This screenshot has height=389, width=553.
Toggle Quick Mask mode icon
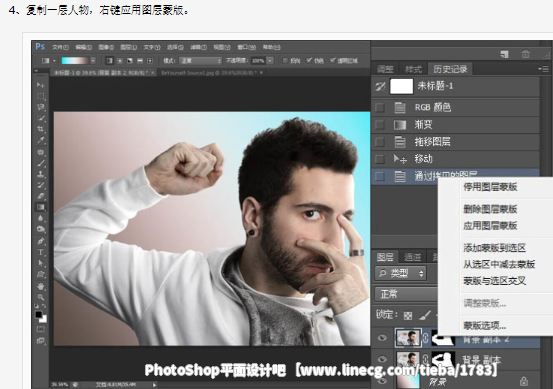(x=41, y=329)
